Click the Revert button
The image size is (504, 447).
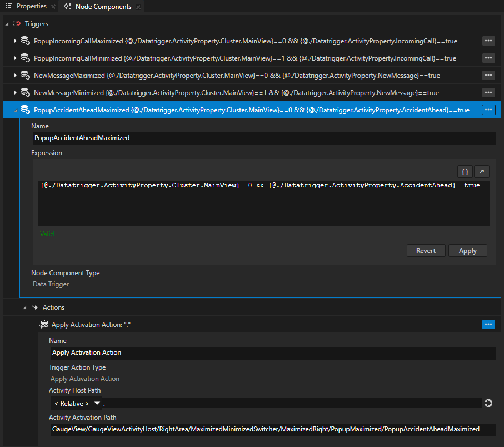(426, 250)
